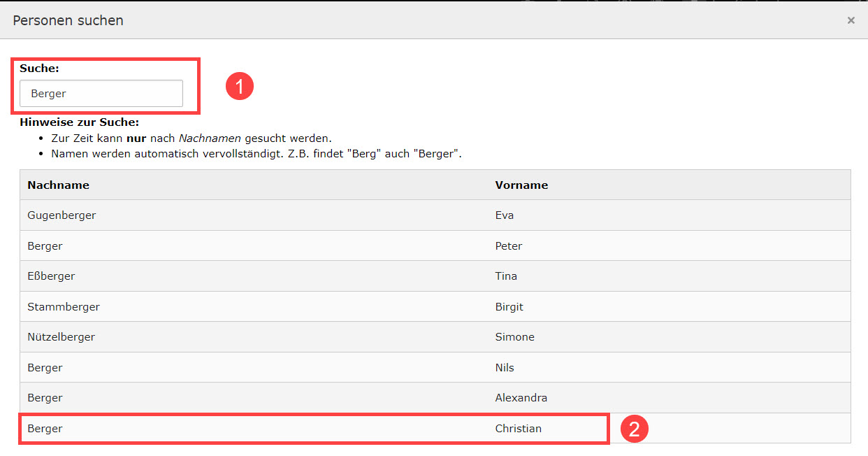Choose the first name Eva
The image size is (868, 456).
coord(504,215)
